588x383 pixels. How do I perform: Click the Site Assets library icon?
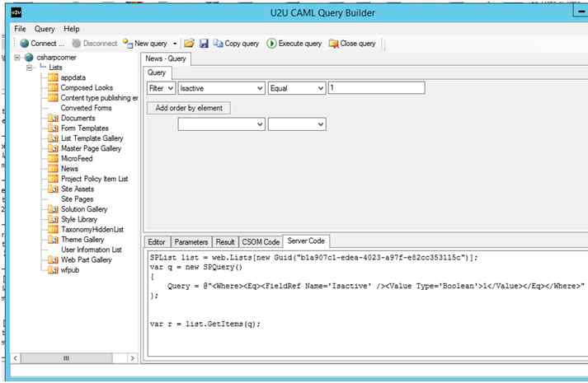coord(53,189)
